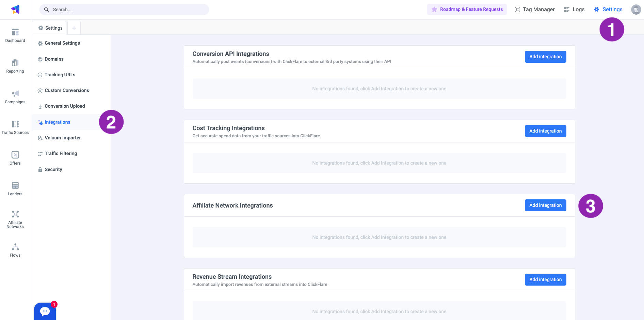The image size is (644, 320).
Task: Open the Landers sidebar icon
Action: click(15, 185)
